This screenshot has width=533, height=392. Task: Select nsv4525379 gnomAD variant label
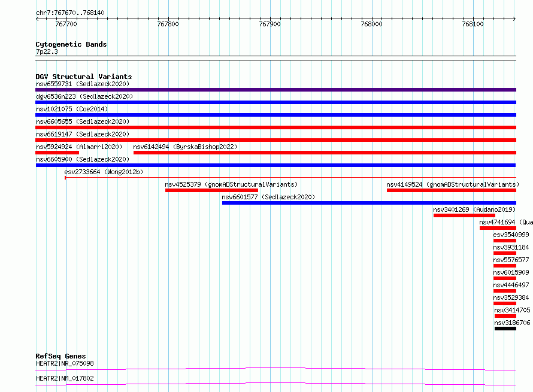tap(231, 184)
